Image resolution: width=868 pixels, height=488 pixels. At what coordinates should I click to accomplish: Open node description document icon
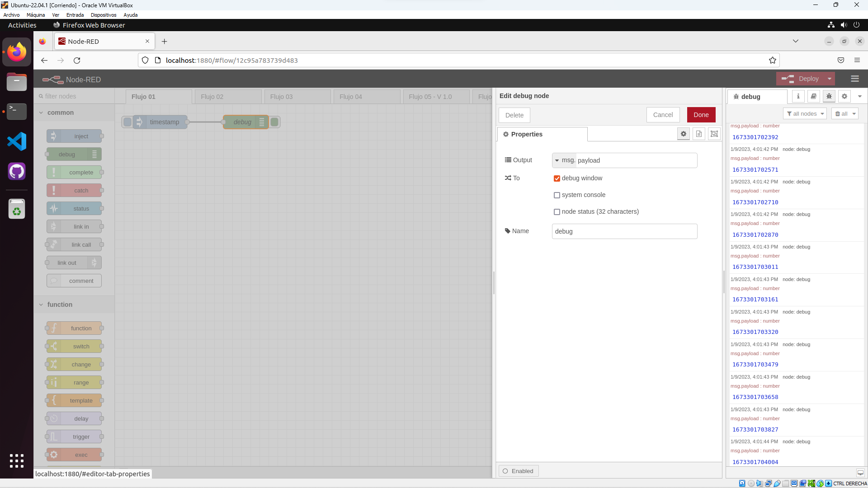(x=699, y=134)
